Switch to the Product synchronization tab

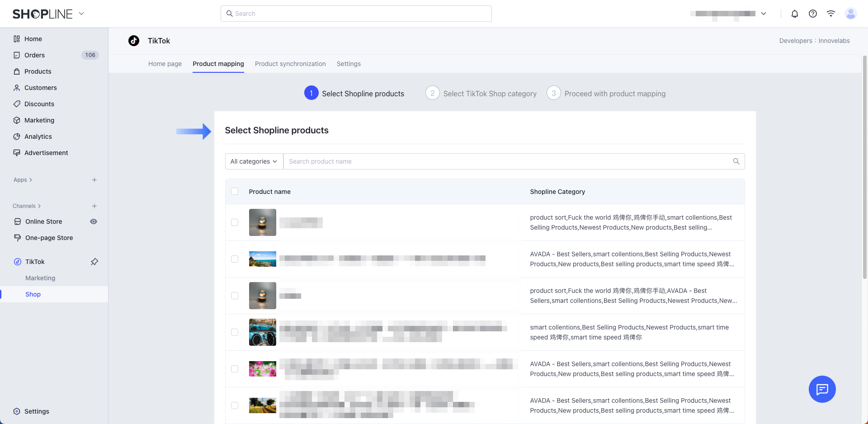[290, 64]
